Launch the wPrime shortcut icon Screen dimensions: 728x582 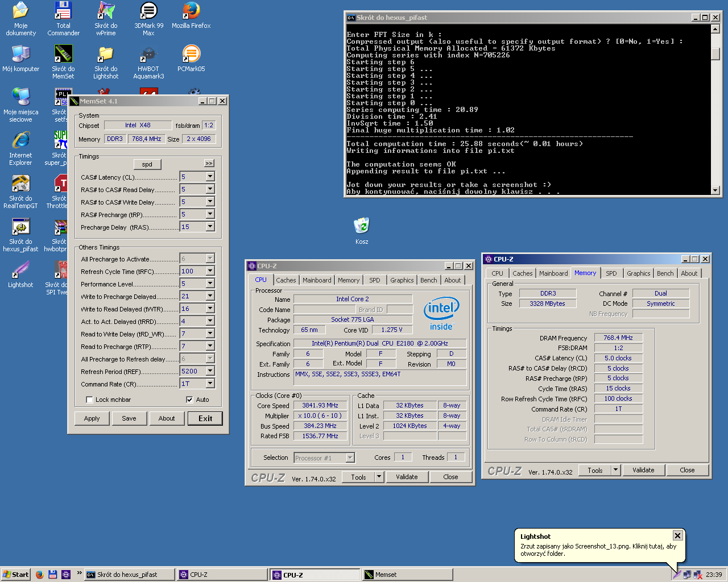pyautogui.click(x=106, y=19)
